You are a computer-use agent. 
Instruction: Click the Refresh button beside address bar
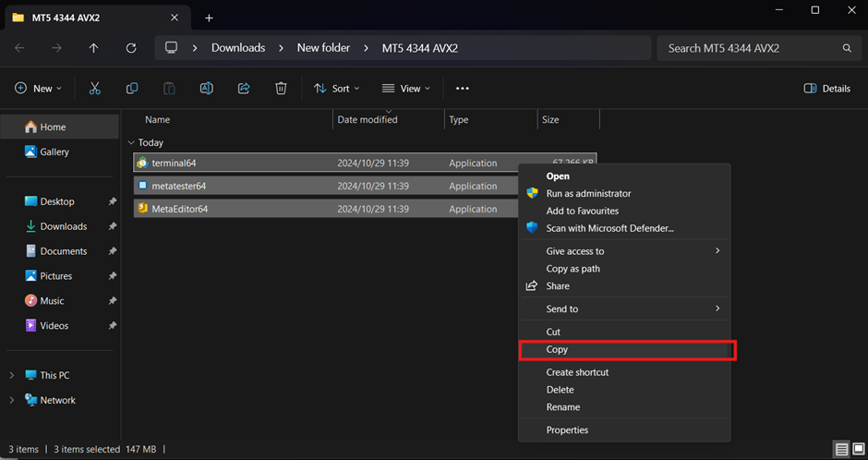tap(131, 48)
